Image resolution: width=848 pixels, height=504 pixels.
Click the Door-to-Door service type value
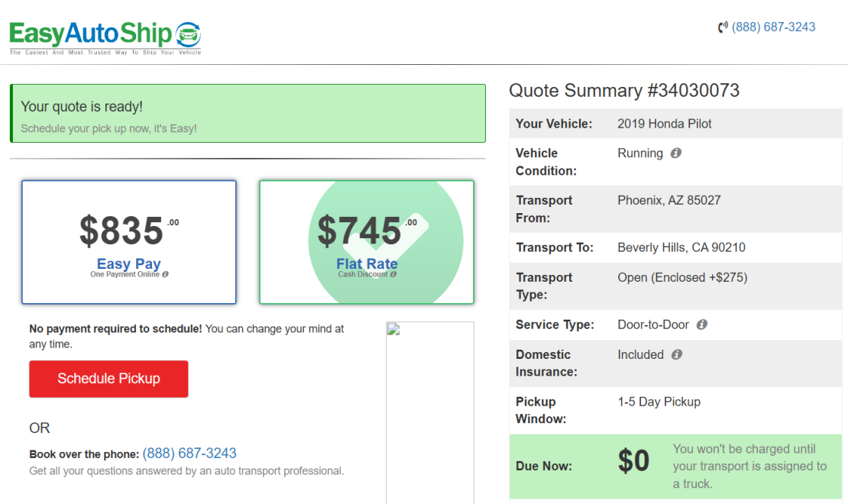pos(653,325)
